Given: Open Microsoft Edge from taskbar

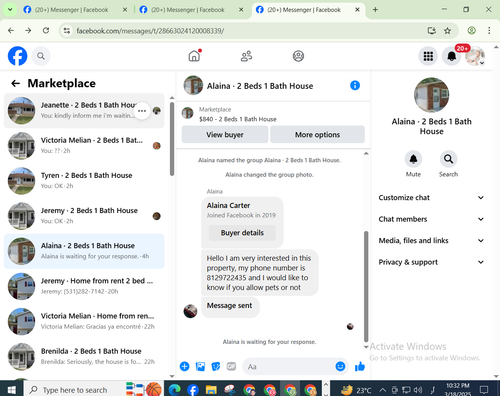Looking at the screenshot, I should tap(175, 390).
